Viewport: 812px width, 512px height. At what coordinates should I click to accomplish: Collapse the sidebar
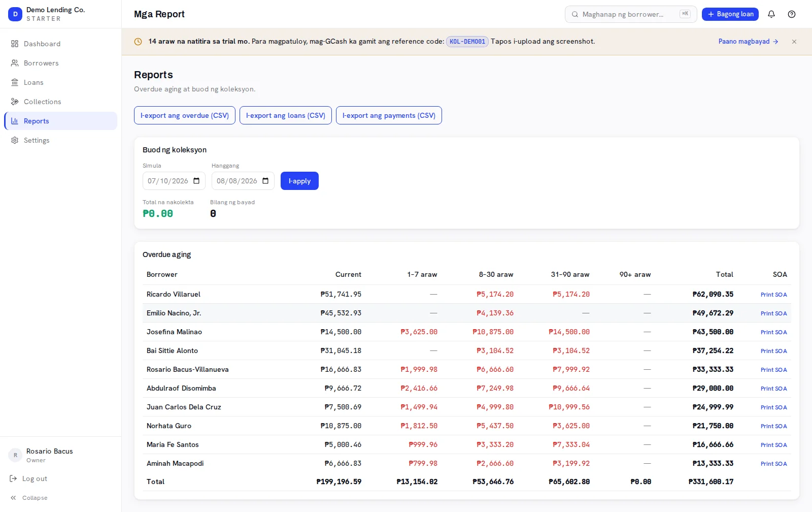[29, 498]
